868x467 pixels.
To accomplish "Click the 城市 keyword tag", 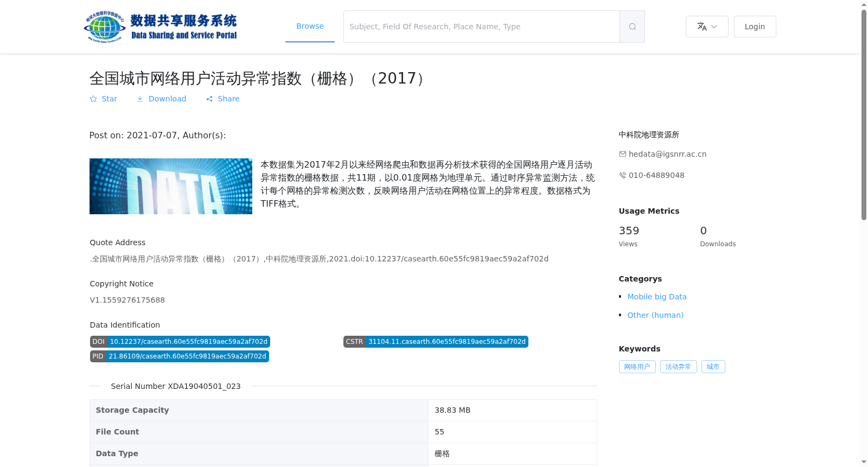I will (x=713, y=367).
